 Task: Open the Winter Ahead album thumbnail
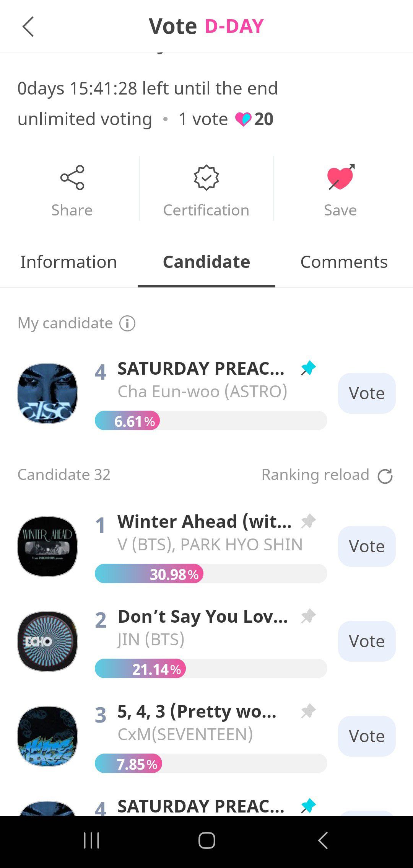click(x=47, y=546)
